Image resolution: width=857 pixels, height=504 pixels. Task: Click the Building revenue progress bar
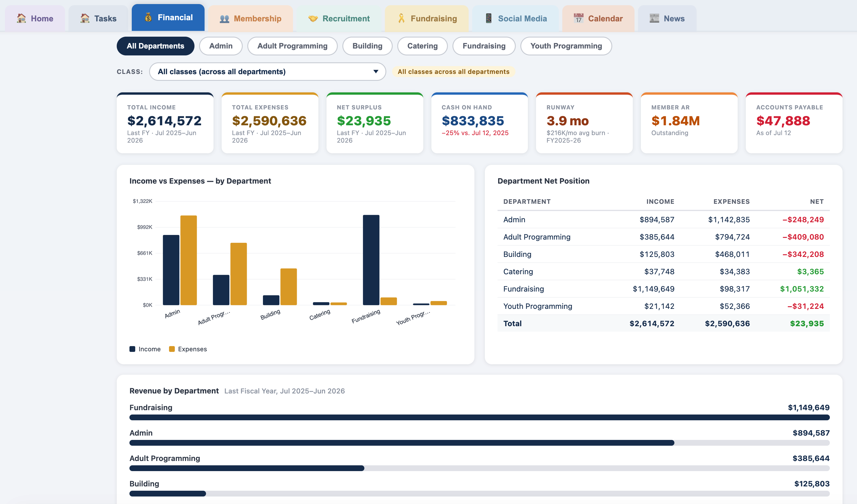(x=480, y=494)
